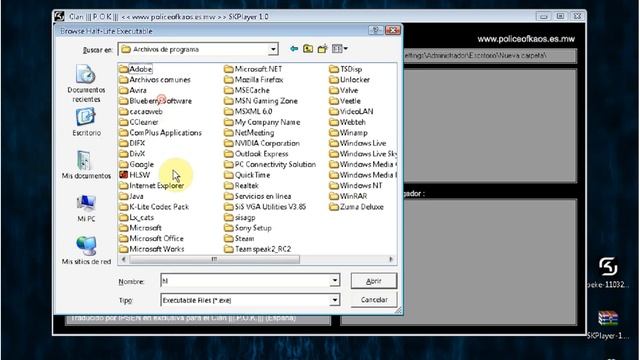Click inside the Nombre text field
This screenshot has height=360, width=640.
246,280
